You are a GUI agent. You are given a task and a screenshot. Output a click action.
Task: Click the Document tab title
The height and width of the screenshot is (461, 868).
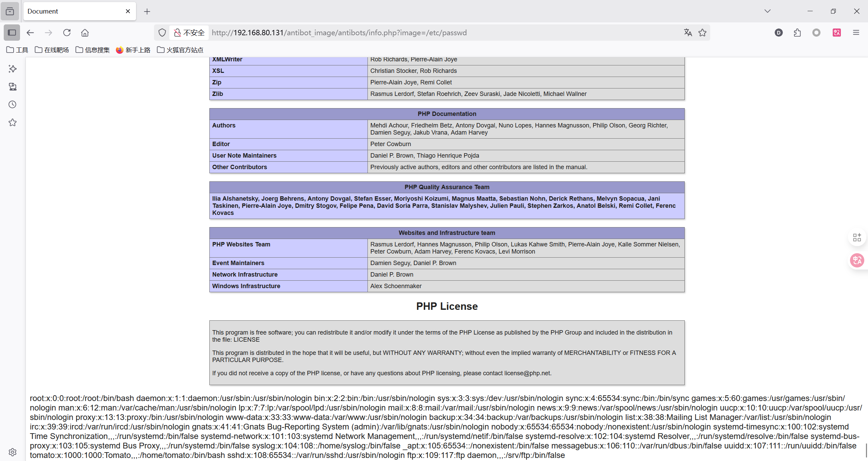(x=43, y=11)
